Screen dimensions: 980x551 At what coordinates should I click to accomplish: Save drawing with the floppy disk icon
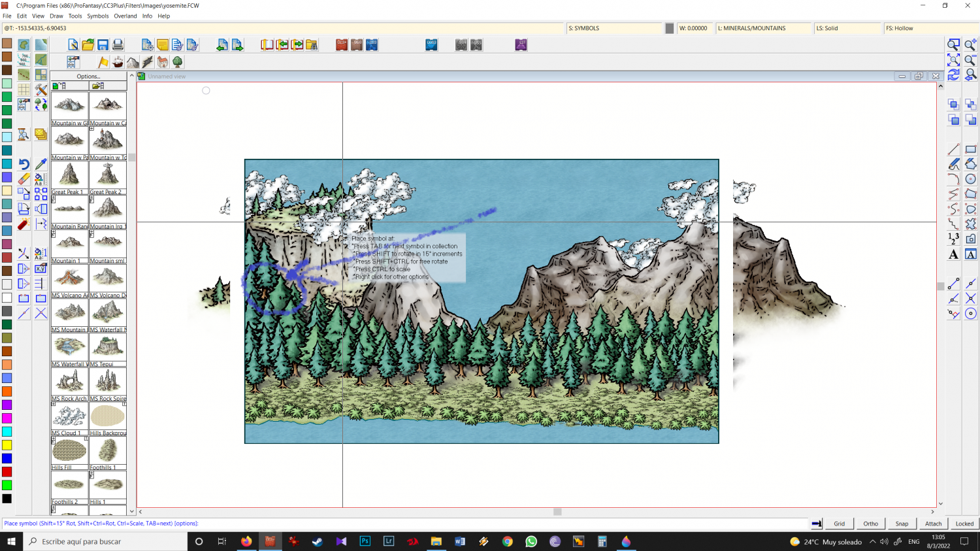pyautogui.click(x=103, y=44)
